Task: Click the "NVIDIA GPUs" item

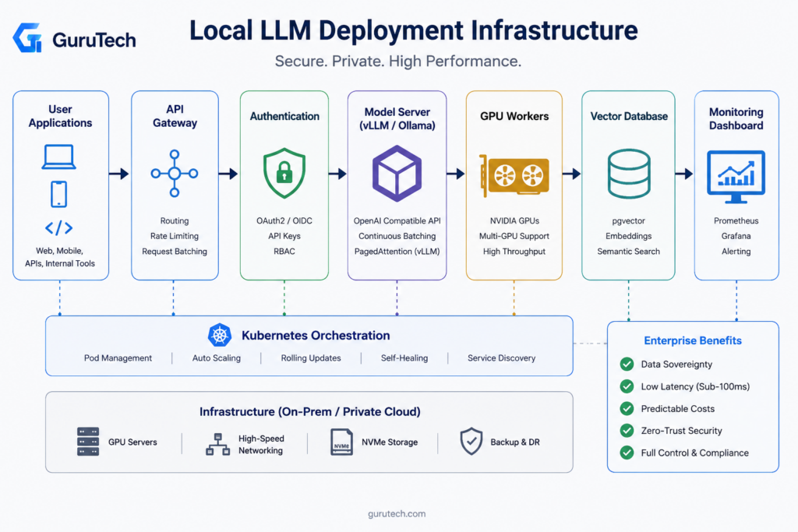Action: pos(514,220)
